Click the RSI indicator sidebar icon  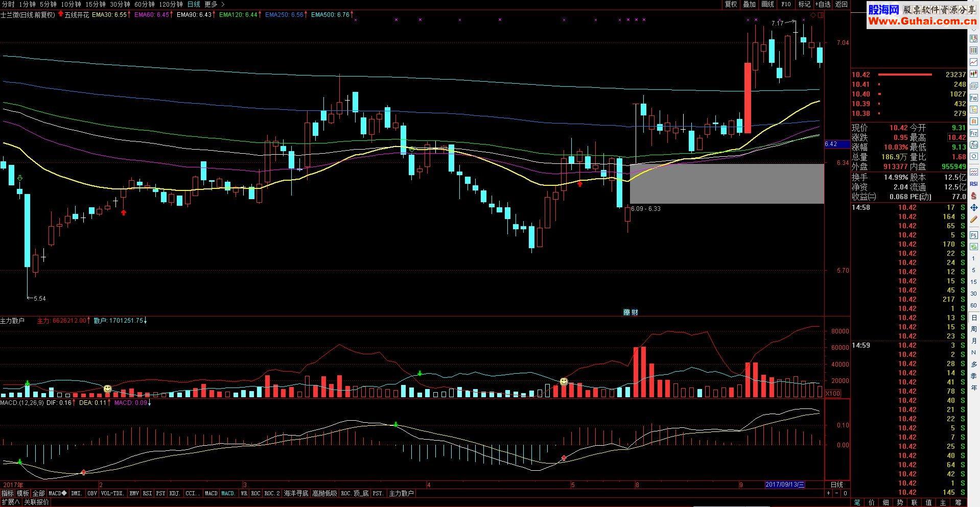point(974,184)
